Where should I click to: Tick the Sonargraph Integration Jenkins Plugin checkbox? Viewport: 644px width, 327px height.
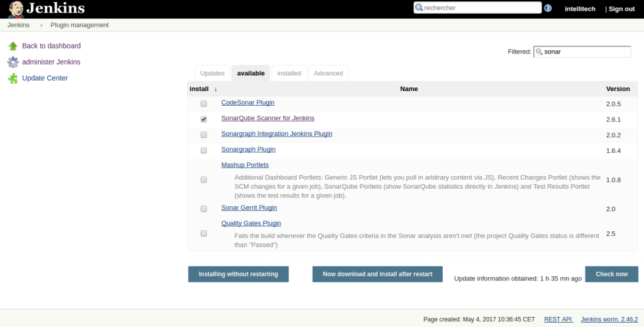(x=204, y=135)
